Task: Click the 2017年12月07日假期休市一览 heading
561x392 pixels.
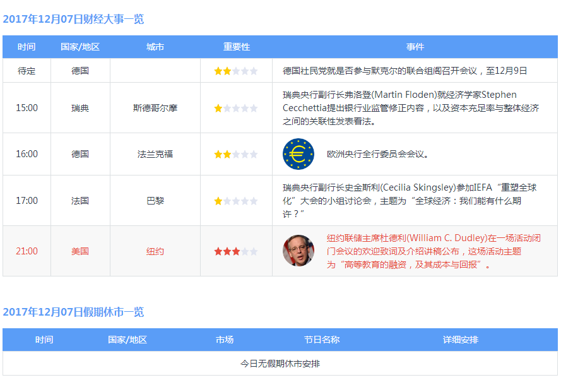Action: click(73, 312)
